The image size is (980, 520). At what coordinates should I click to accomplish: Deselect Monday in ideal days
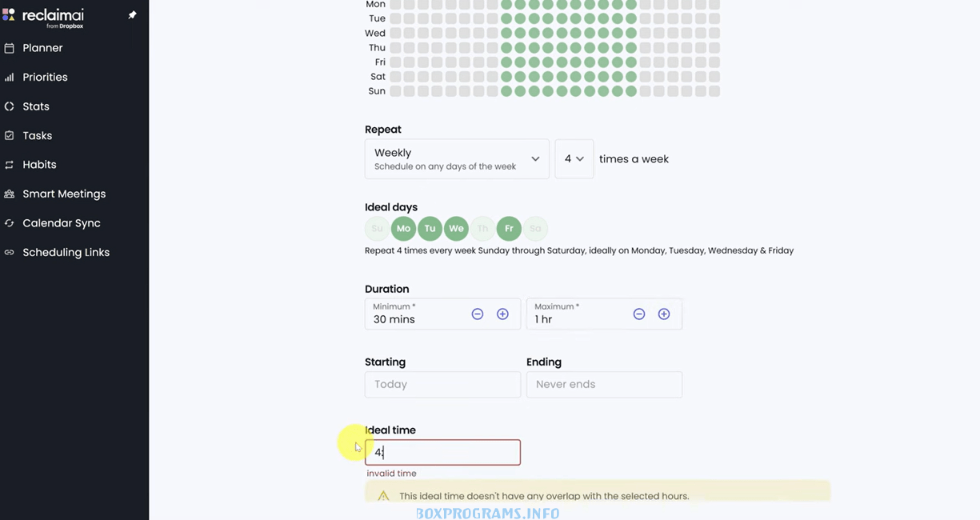click(403, 229)
